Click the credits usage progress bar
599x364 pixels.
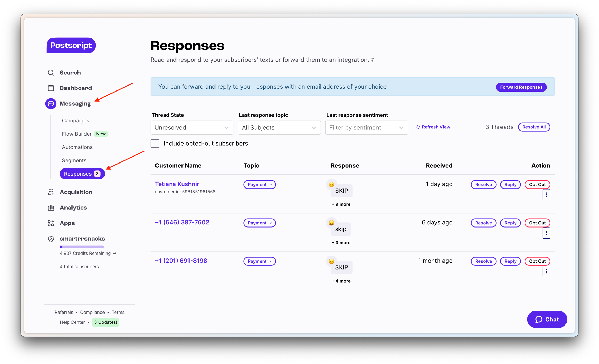pyautogui.click(x=82, y=246)
